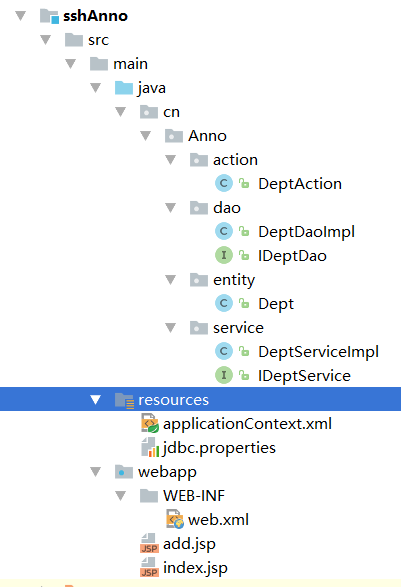
Task: Click the action package icon
Action: [199, 160]
